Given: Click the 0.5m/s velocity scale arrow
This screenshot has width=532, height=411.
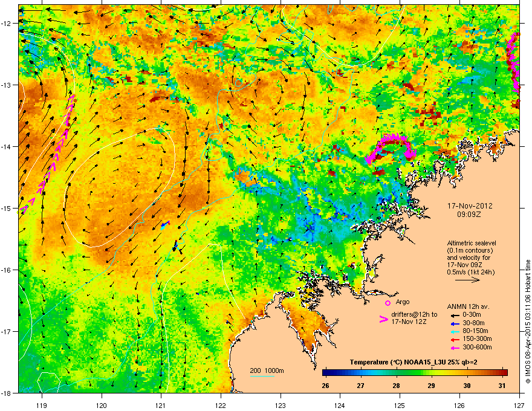Looking at the screenshot, I should tap(467, 280).
